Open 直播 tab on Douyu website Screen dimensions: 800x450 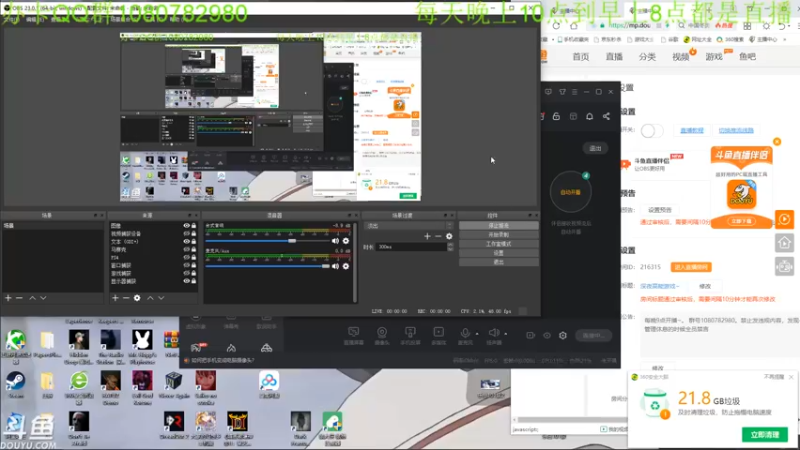(614, 57)
